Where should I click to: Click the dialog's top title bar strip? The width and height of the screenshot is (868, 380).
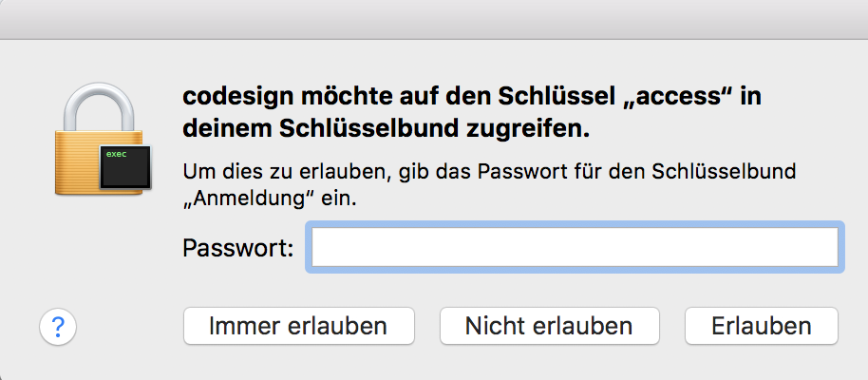tap(434, 19)
